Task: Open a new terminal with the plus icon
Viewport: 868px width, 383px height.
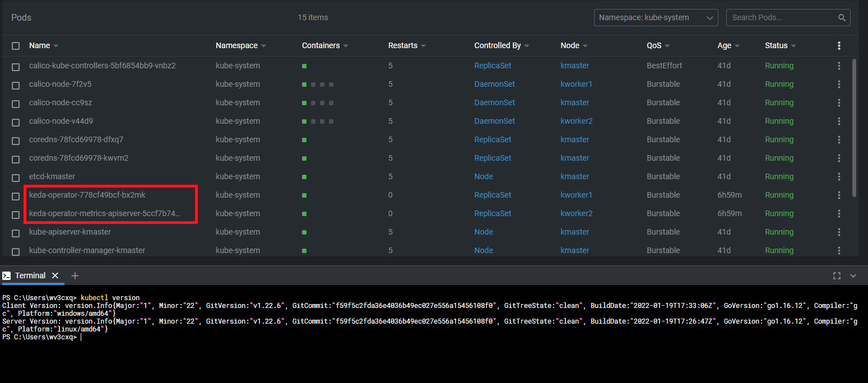Action: (75, 275)
